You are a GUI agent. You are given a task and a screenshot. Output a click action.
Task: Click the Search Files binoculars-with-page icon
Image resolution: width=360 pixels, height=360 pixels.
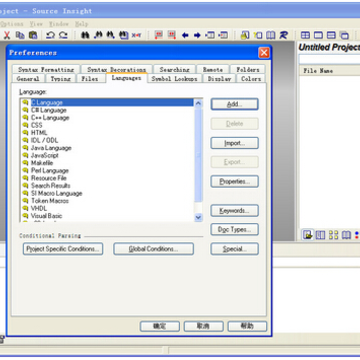click(x=124, y=35)
